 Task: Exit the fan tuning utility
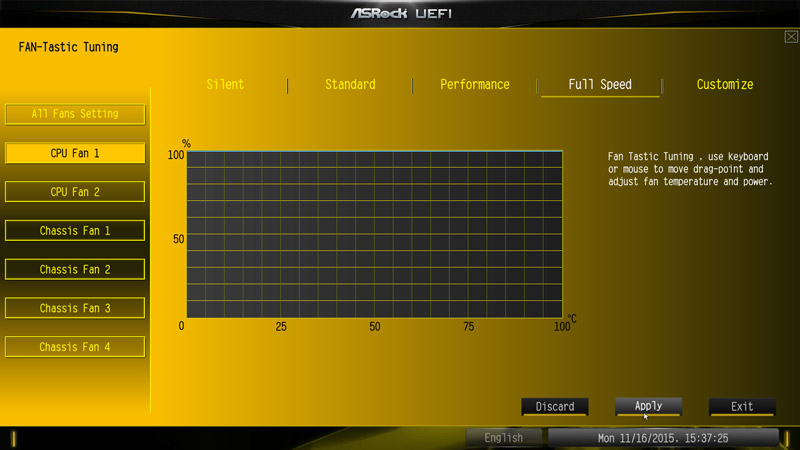pos(742,407)
